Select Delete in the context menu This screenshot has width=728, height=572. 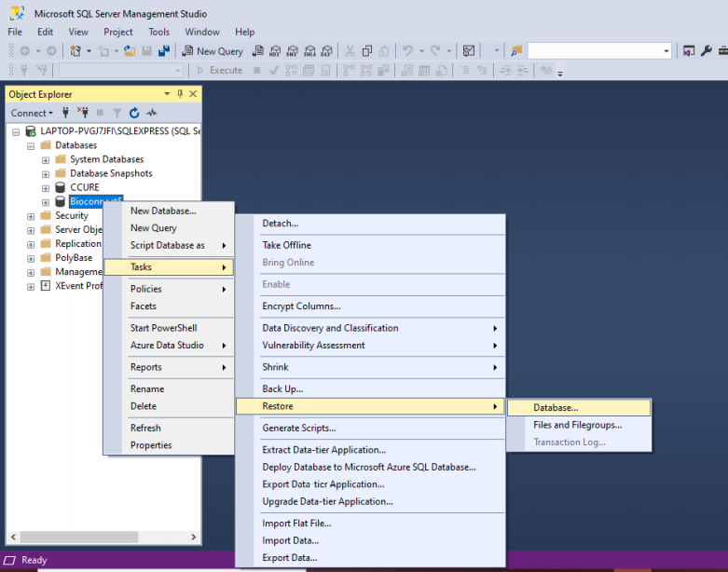(169, 405)
